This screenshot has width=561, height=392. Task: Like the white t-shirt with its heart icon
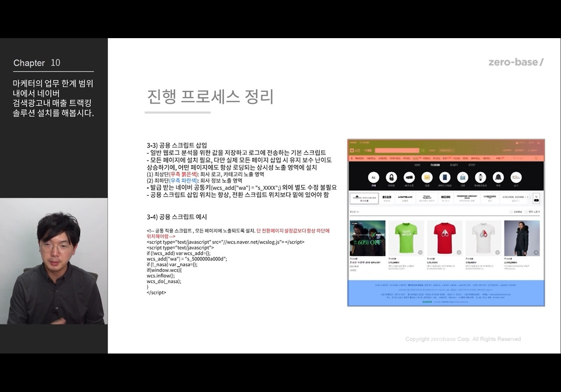coord(497,253)
